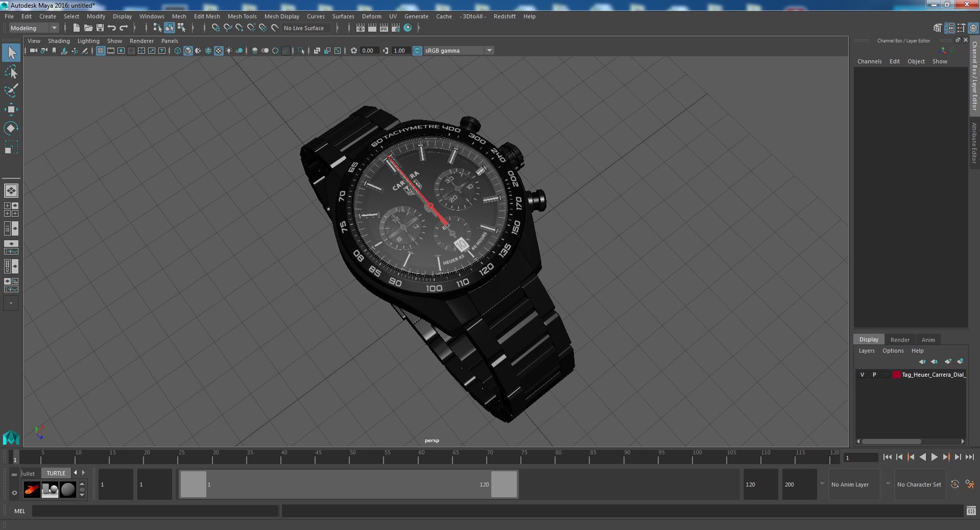Select four-view layout icon in sidebar
Image resolution: width=980 pixels, height=530 pixels.
[11, 209]
